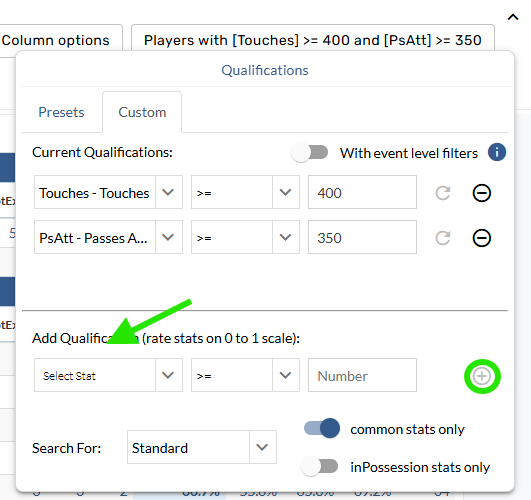Enable inPossession stats only toggle

pyautogui.click(x=319, y=466)
